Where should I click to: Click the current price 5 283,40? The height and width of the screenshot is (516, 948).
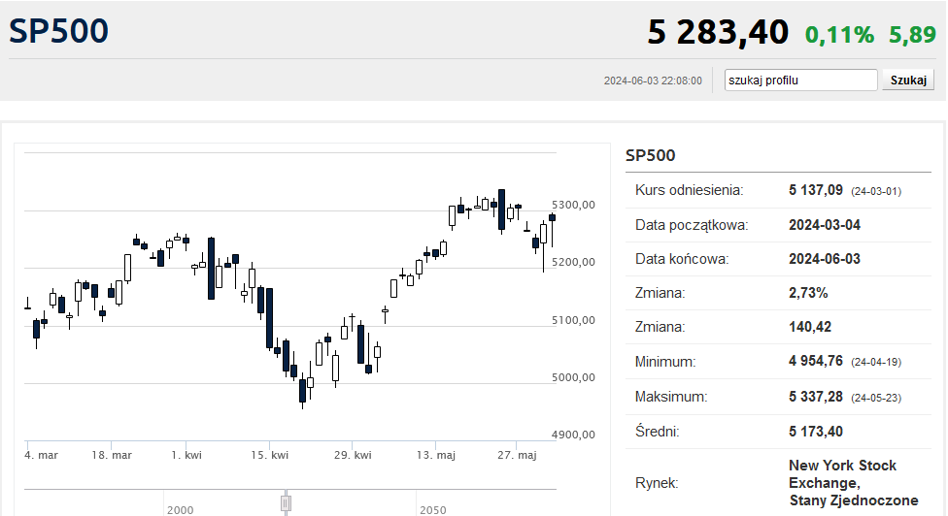click(x=718, y=32)
